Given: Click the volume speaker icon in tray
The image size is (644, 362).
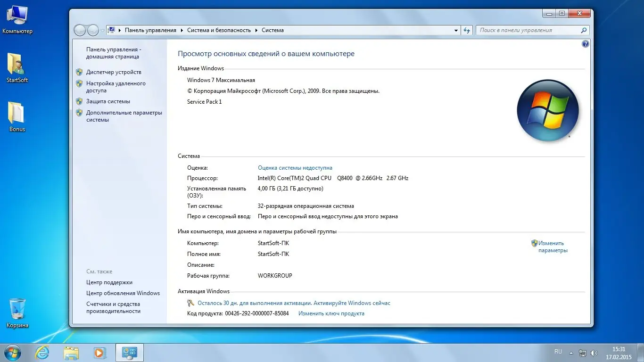Looking at the screenshot, I should click(594, 353).
